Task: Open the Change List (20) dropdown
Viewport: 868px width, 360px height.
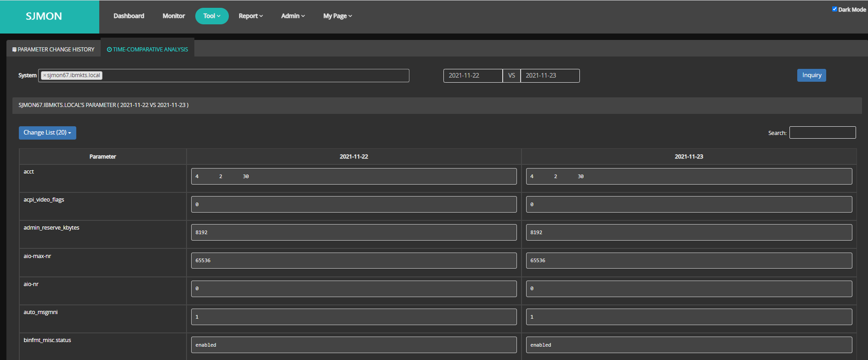Action: [47, 133]
